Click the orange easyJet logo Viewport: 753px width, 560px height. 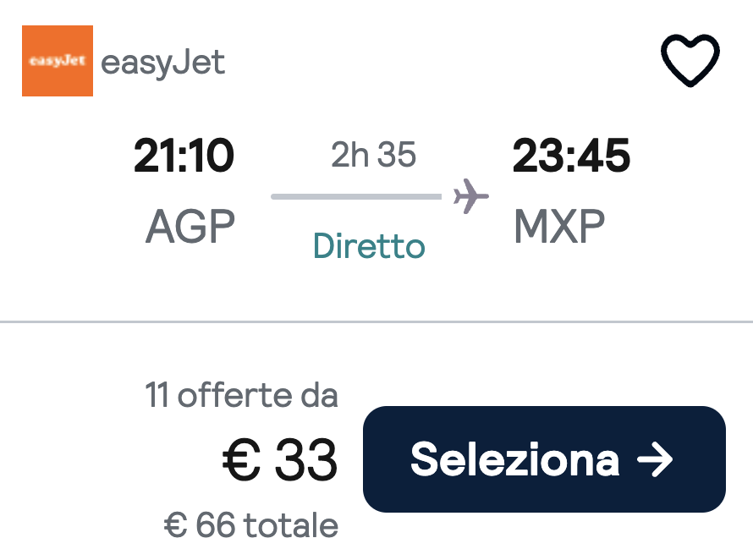58,61
